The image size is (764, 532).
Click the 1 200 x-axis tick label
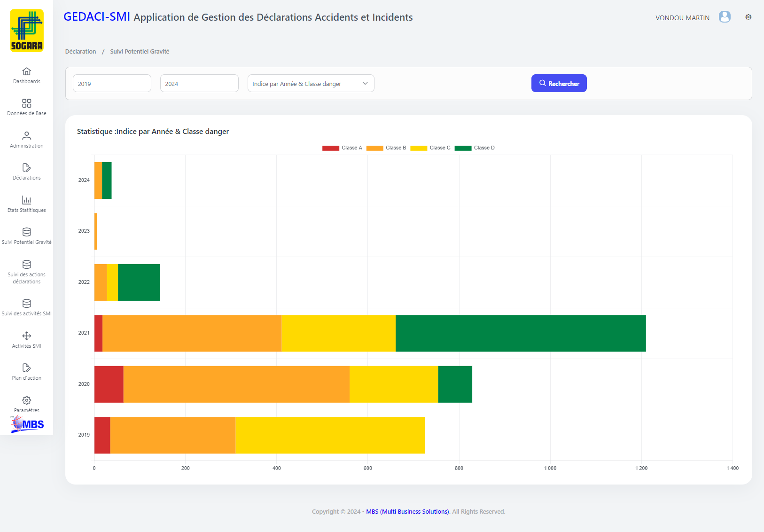[641, 469]
